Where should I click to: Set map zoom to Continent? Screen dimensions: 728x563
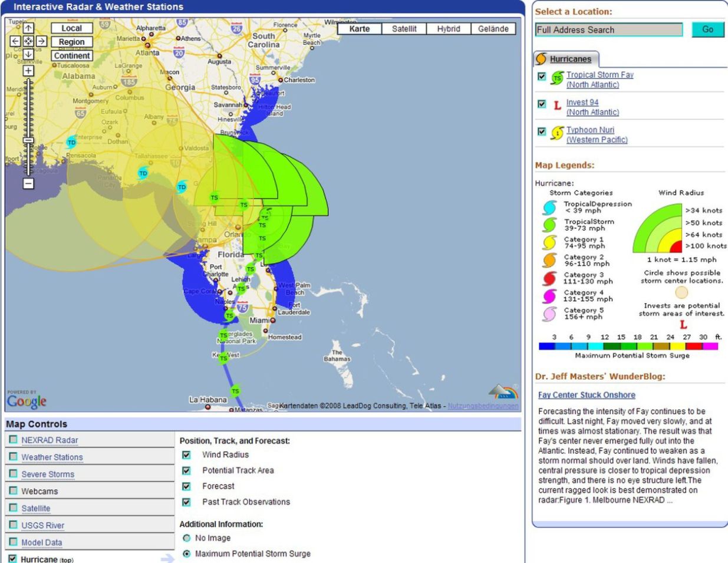71,55
